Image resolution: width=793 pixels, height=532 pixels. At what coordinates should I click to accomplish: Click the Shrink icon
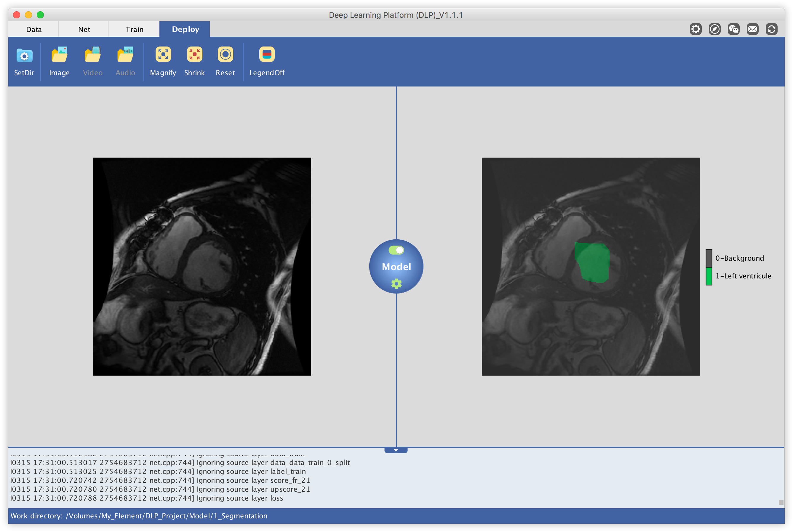pos(194,55)
